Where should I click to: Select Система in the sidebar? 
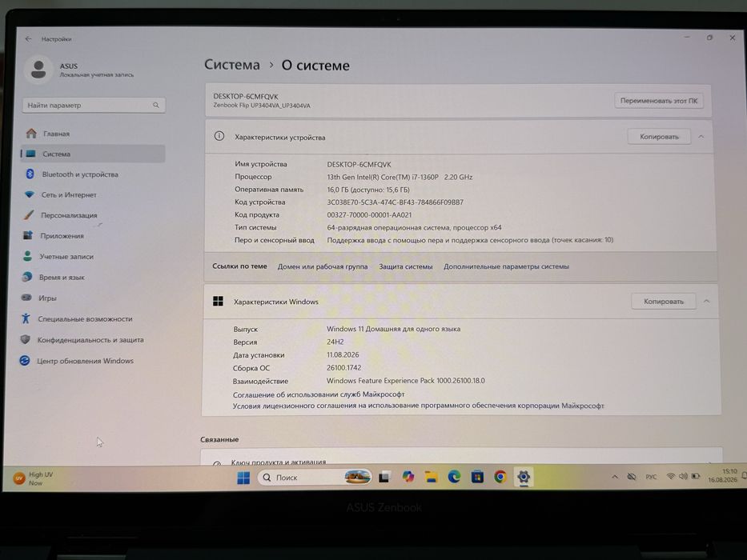pos(93,154)
